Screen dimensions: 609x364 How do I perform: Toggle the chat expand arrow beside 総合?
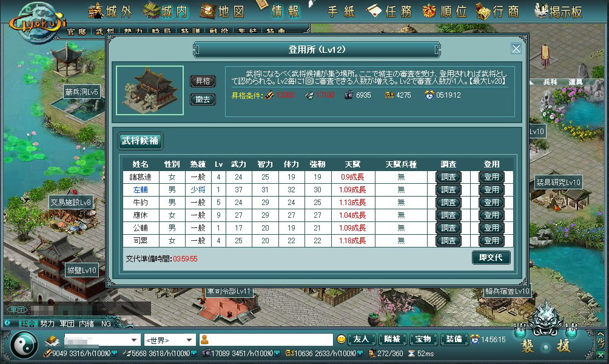(x=7, y=323)
